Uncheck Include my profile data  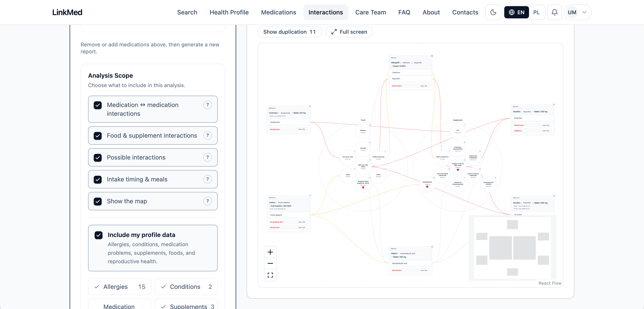(99, 235)
